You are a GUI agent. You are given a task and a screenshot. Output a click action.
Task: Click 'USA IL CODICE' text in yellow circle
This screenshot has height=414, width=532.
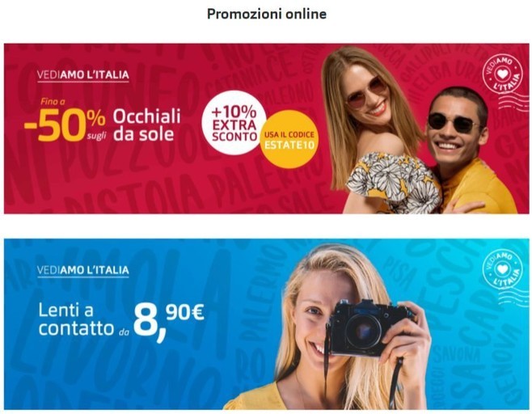click(x=289, y=135)
